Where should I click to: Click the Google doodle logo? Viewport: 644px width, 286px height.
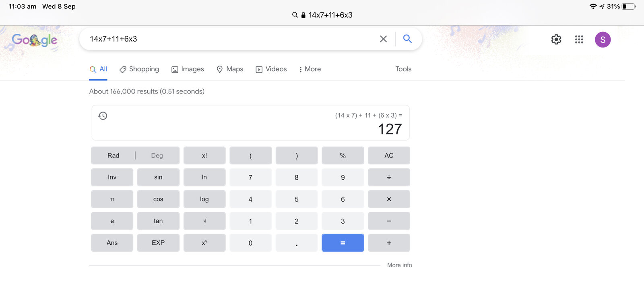pyautogui.click(x=35, y=40)
